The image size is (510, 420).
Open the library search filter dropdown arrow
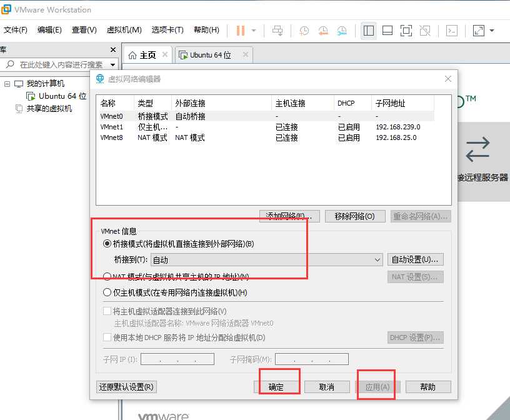112,65
